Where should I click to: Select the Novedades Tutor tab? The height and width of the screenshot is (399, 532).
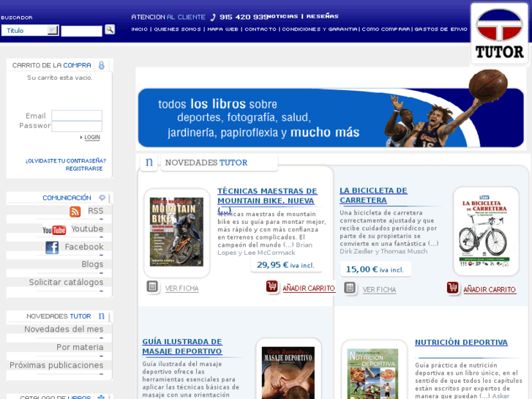coord(220,163)
